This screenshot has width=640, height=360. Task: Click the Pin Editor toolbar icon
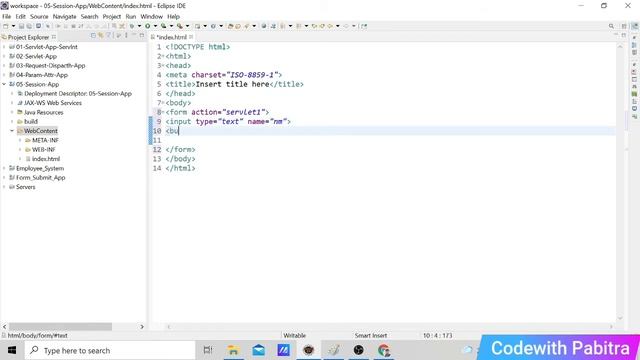click(364, 26)
